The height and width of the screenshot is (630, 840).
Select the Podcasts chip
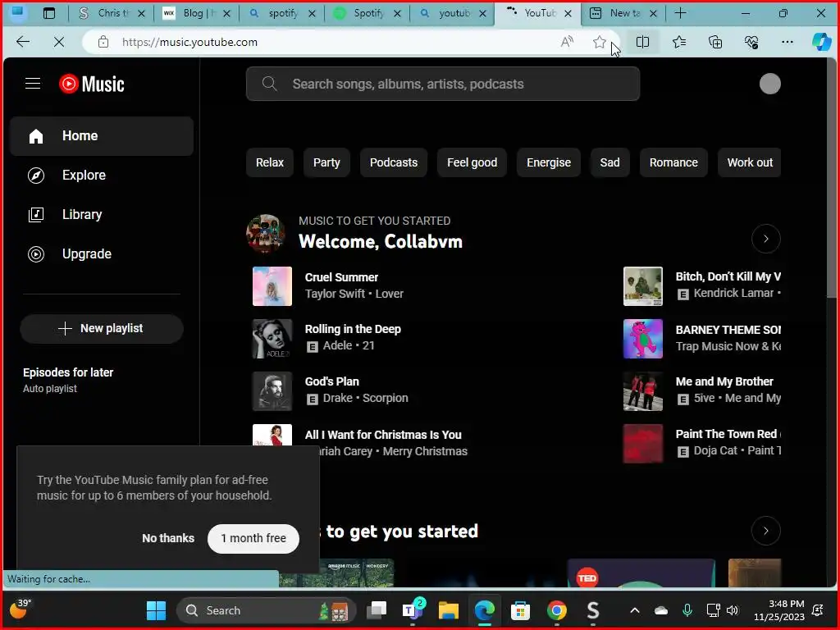click(393, 162)
